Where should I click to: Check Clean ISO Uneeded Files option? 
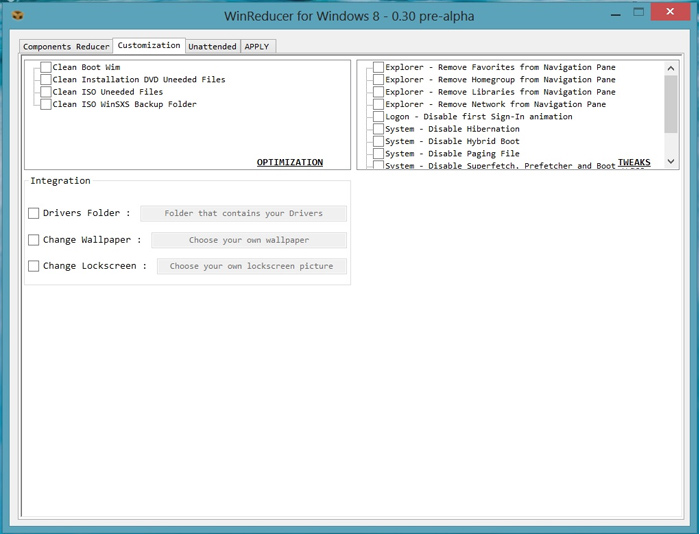coord(46,92)
